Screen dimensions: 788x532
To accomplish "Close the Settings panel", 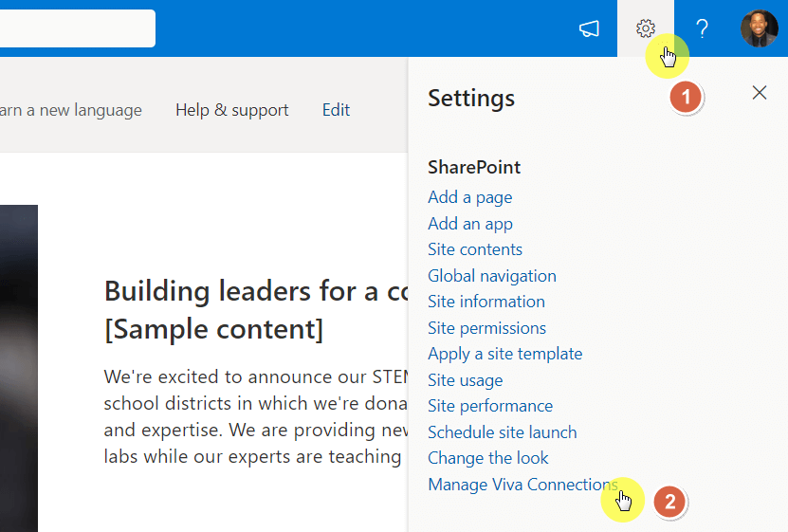I will click(x=760, y=92).
